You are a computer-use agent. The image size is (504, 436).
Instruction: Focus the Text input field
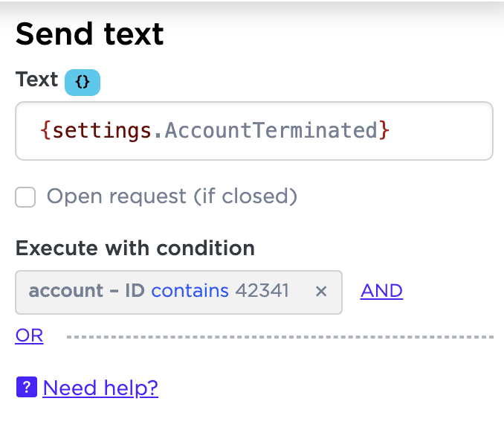click(x=439, y=131)
